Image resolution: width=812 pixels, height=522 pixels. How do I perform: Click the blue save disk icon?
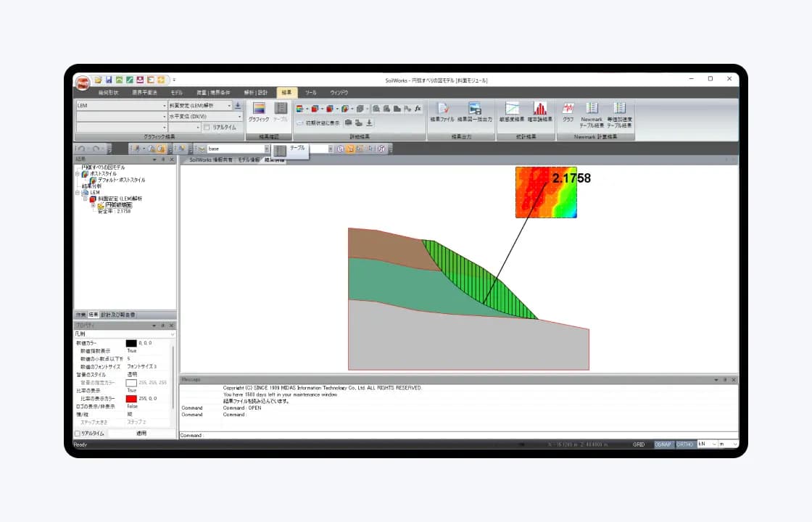[109, 80]
